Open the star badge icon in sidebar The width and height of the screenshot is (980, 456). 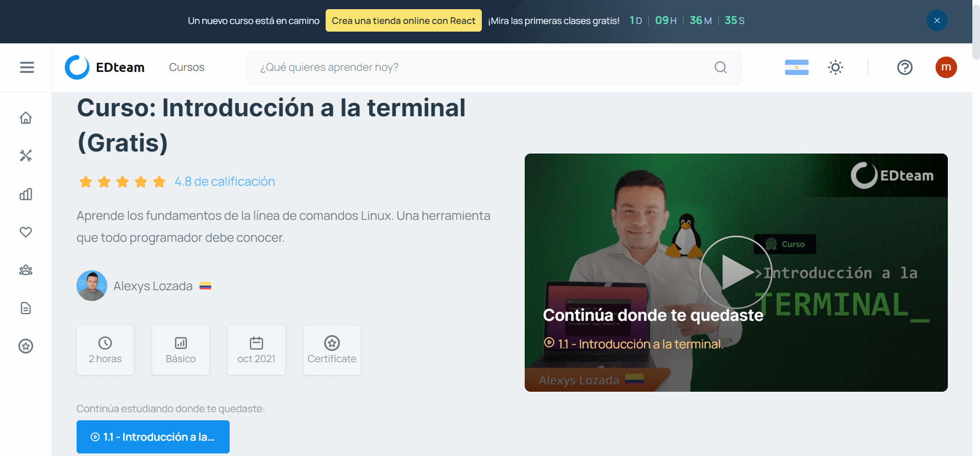26,346
